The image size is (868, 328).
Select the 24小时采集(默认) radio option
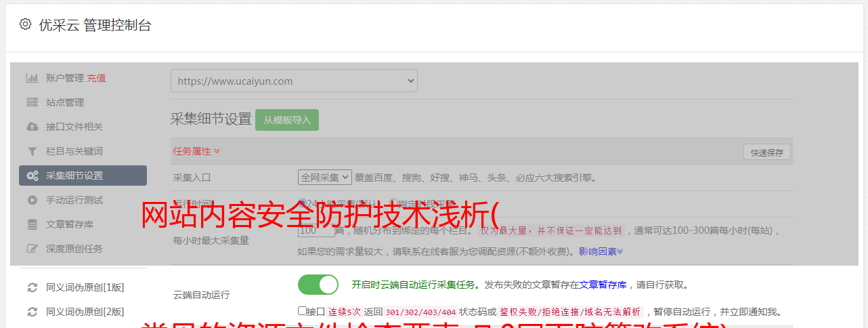[x=303, y=203]
